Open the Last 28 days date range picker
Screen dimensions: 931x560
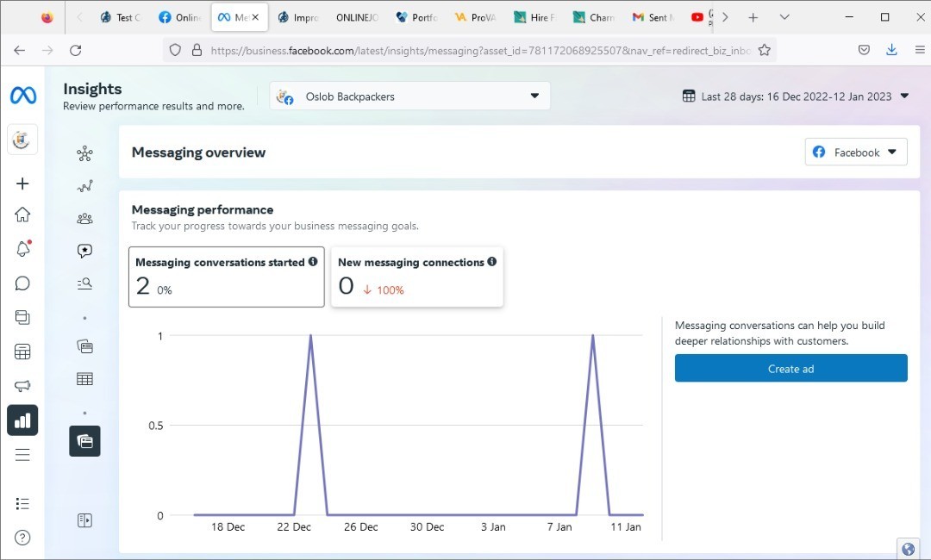pyautogui.click(x=796, y=96)
